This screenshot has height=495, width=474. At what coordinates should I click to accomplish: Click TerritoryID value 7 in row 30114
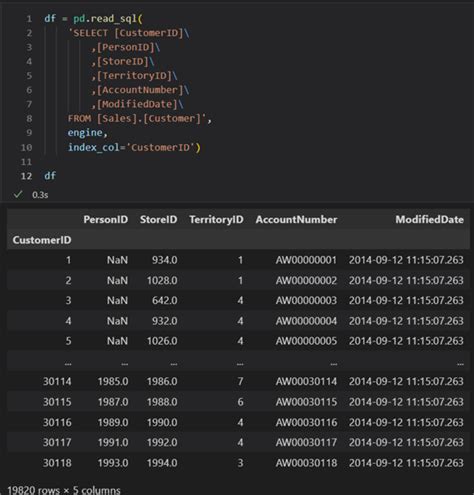coord(240,381)
